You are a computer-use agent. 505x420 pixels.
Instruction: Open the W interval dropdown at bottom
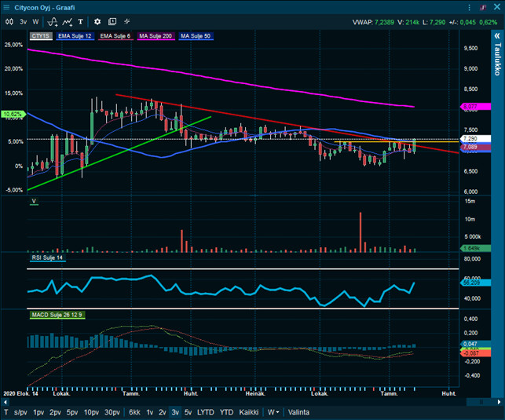click(x=274, y=412)
